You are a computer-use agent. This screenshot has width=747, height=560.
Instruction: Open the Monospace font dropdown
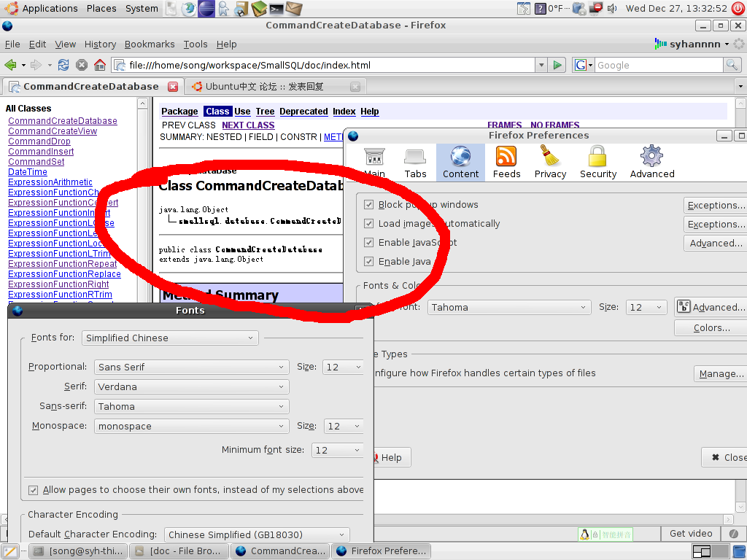click(x=192, y=426)
